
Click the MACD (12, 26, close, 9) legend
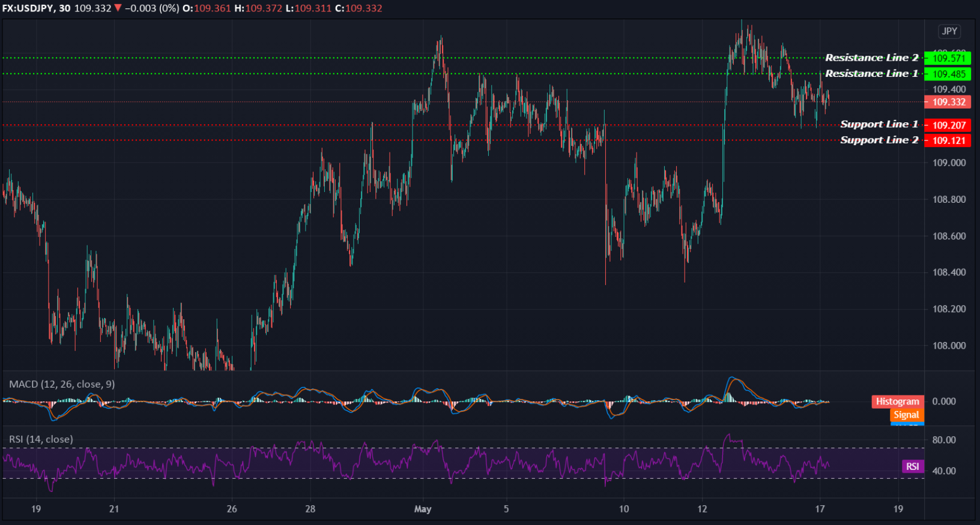tap(62, 384)
